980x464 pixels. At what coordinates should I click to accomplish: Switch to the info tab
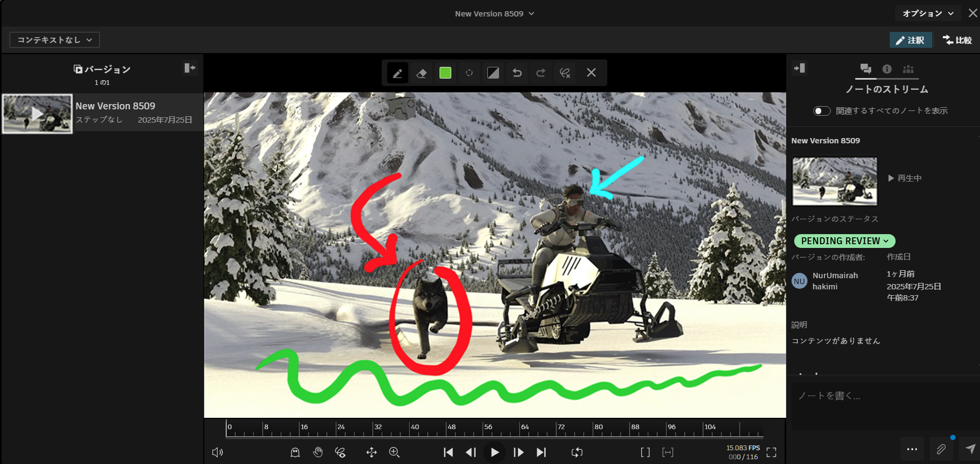(887, 69)
